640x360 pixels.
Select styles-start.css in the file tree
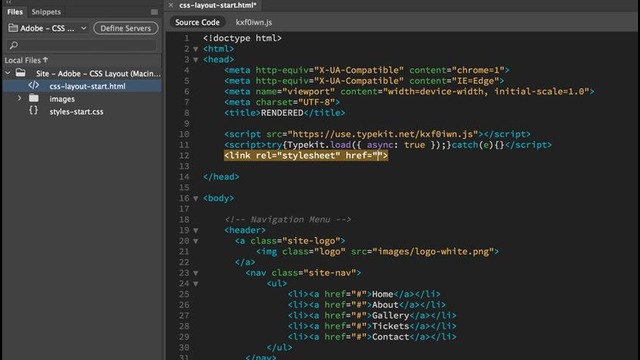tap(76, 111)
